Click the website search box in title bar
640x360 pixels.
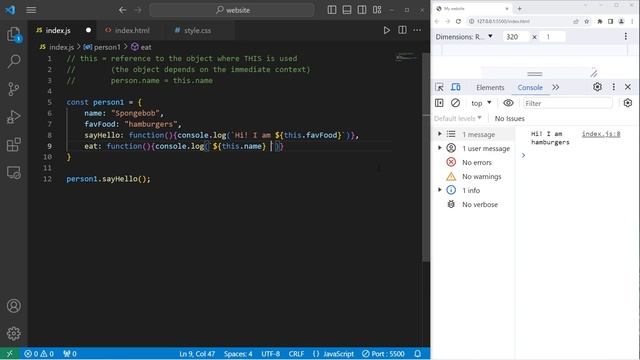232,10
